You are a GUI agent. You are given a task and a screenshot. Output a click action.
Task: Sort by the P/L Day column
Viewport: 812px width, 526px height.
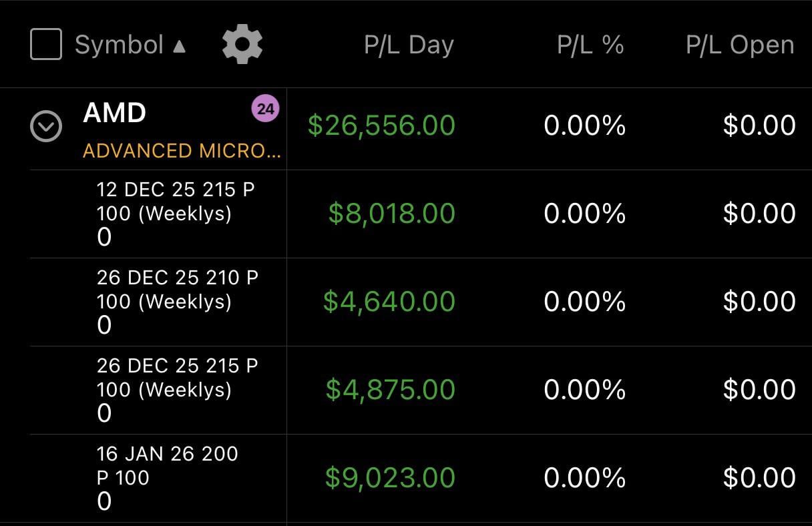409,45
